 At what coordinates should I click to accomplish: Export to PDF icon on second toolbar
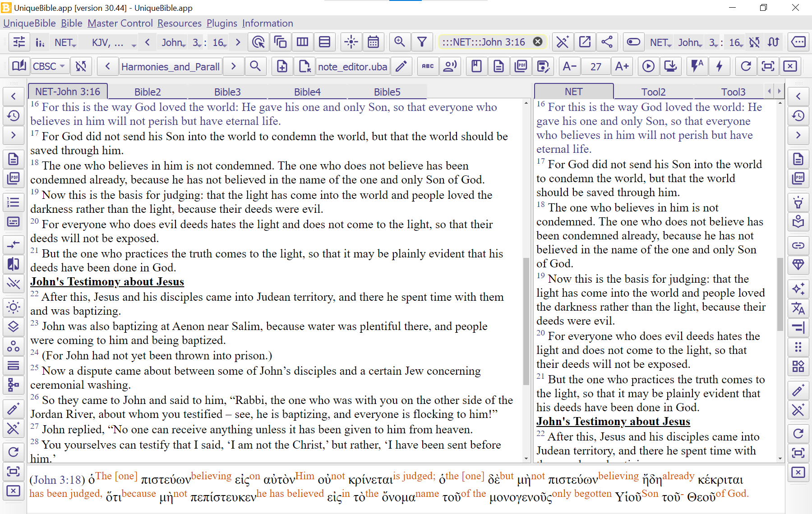tap(521, 66)
